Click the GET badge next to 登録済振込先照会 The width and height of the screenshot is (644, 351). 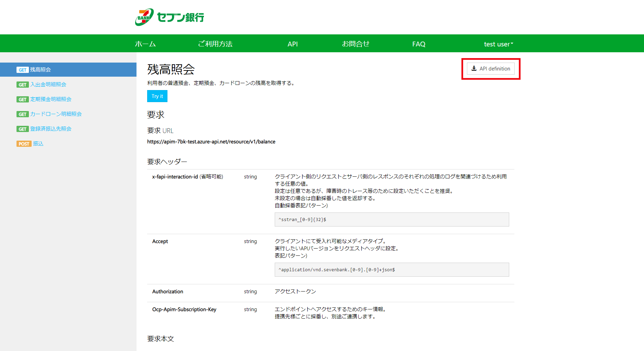click(22, 129)
